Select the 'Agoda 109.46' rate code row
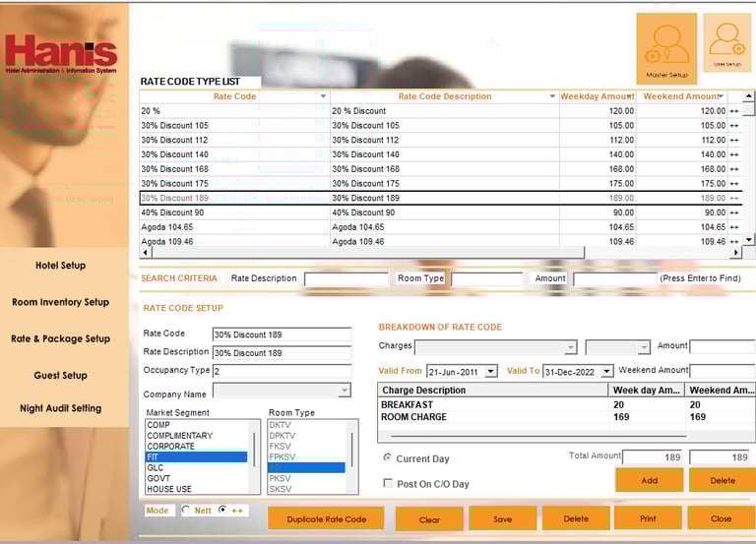Image resolution: width=756 pixels, height=544 pixels. click(x=441, y=241)
